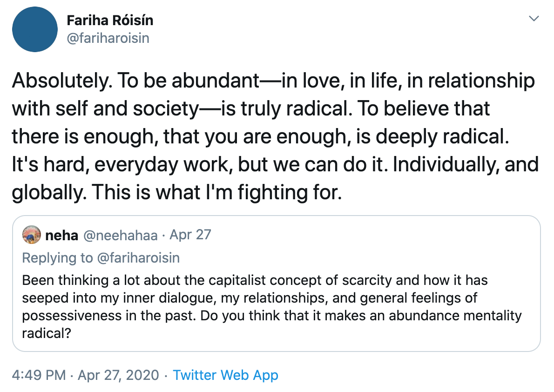
Task: Click neha's small profile picture
Action: point(32,235)
